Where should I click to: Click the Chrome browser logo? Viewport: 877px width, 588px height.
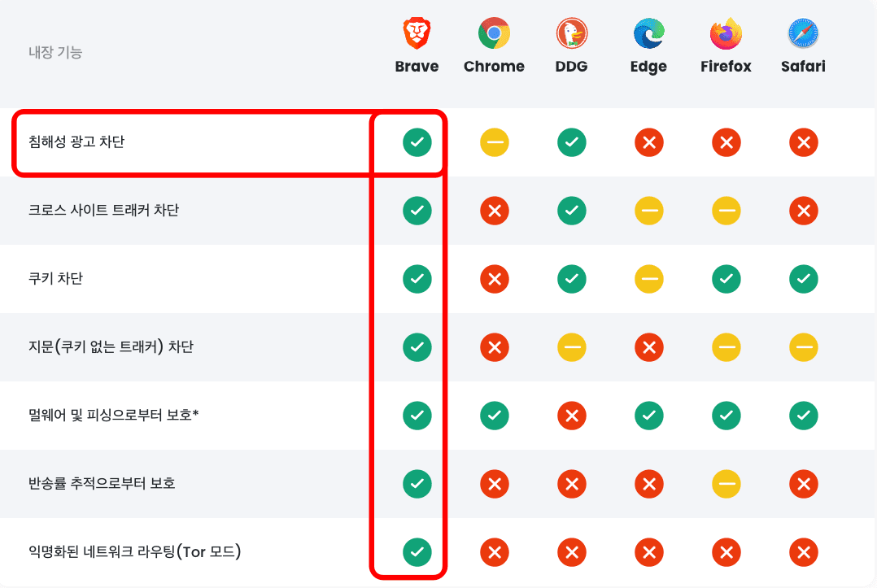(x=494, y=33)
